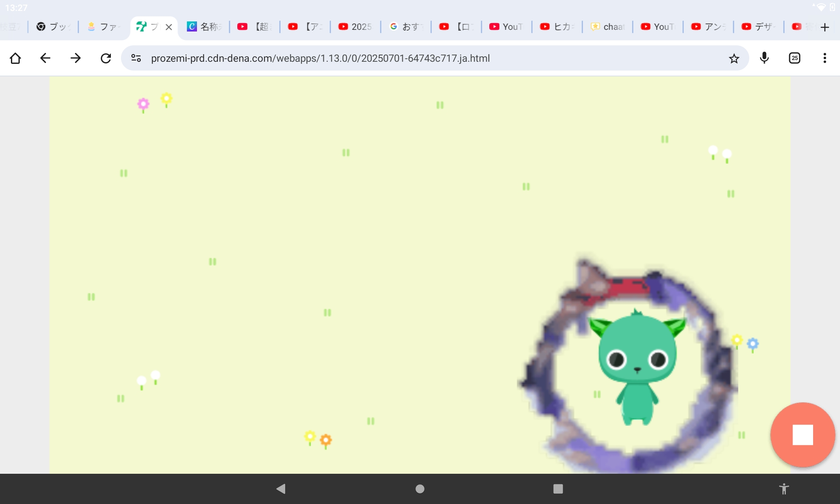Screen dimensions: 840x504
Task: Open the tab switcher showing 25
Action: (x=795, y=58)
